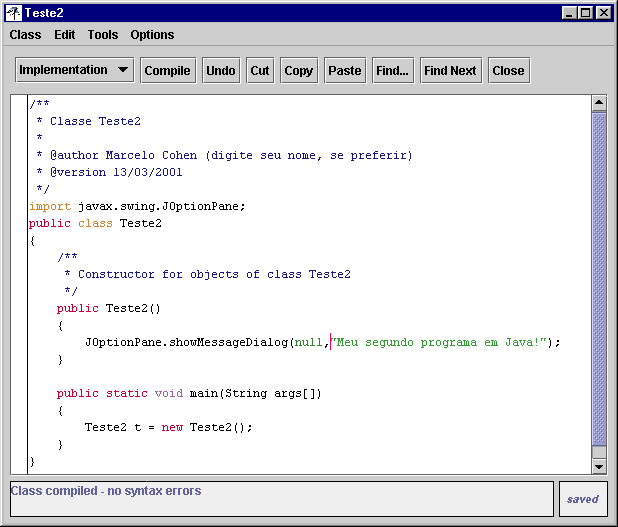Close the Teste2 window via X
618x527 pixels.
pos(603,13)
